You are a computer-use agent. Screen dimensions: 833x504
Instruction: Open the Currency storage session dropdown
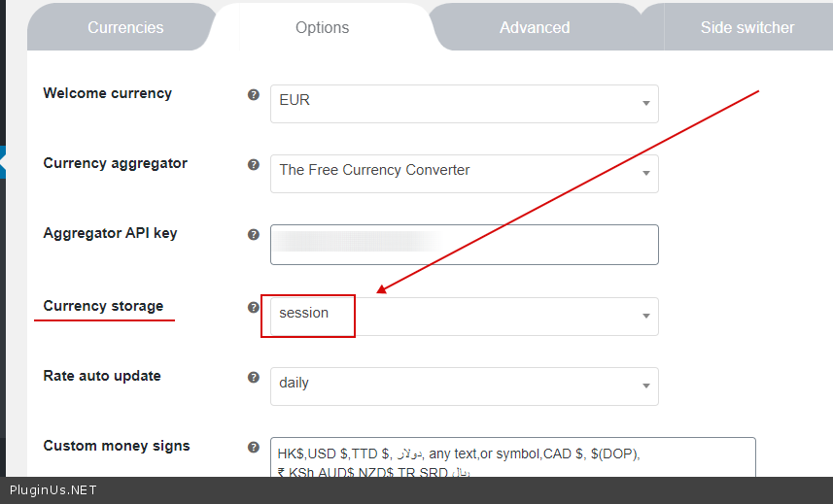[464, 317]
